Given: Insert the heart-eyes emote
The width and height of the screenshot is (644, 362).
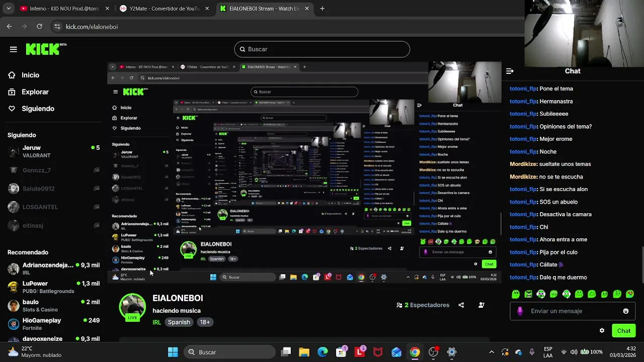Looking at the screenshot, I should (629, 294).
